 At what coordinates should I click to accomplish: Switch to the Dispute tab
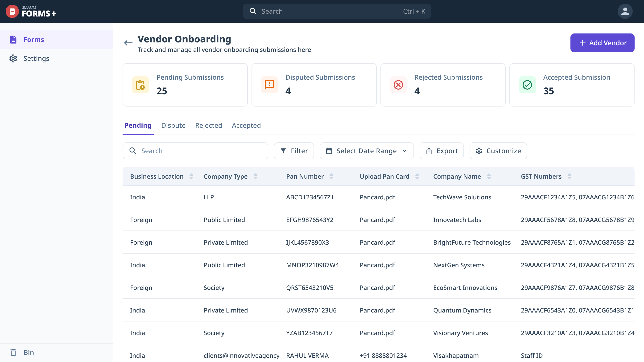pos(173,125)
